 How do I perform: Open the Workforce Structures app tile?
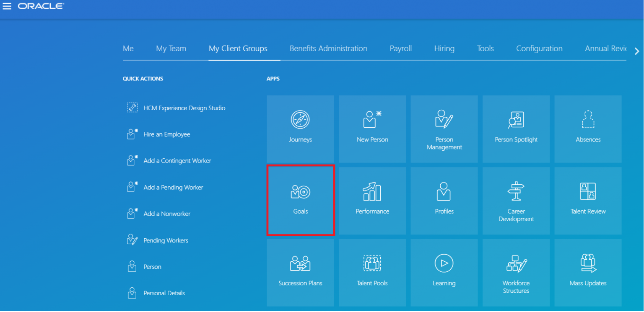516,272
